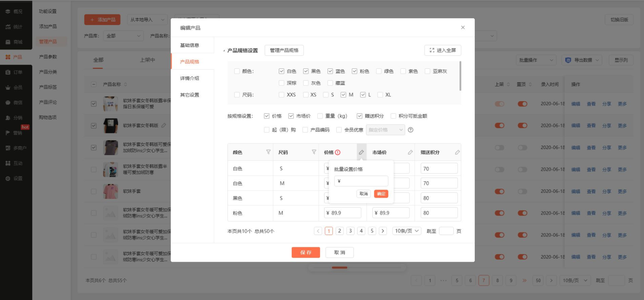Screen dimensions: 644x300
Task: Open 概况 in the left sidebar
Action: pyautogui.click(x=14, y=11)
